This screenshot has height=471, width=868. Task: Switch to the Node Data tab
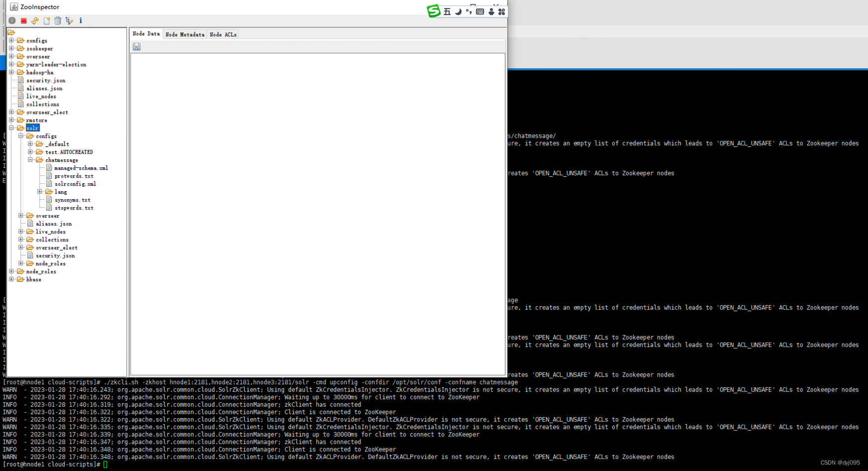click(x=146, y=34)
